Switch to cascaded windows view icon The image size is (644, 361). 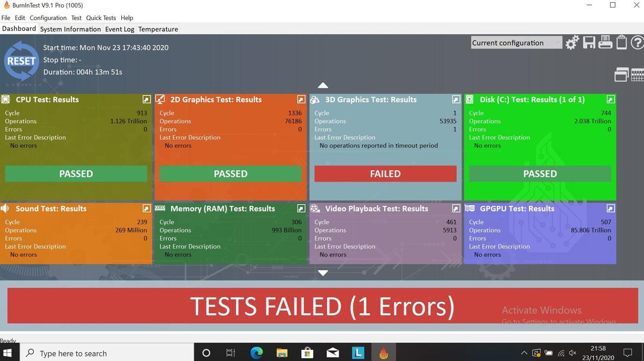coord(621,75)
